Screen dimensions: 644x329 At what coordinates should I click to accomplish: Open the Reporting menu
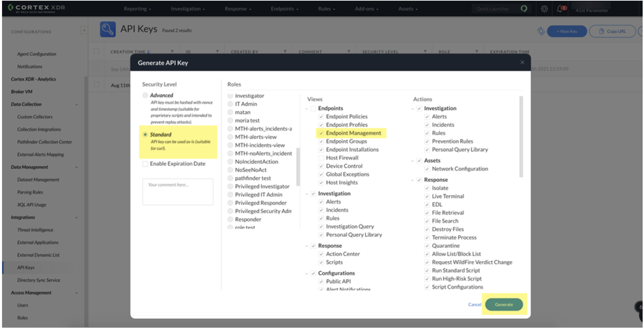coord(137,9)
